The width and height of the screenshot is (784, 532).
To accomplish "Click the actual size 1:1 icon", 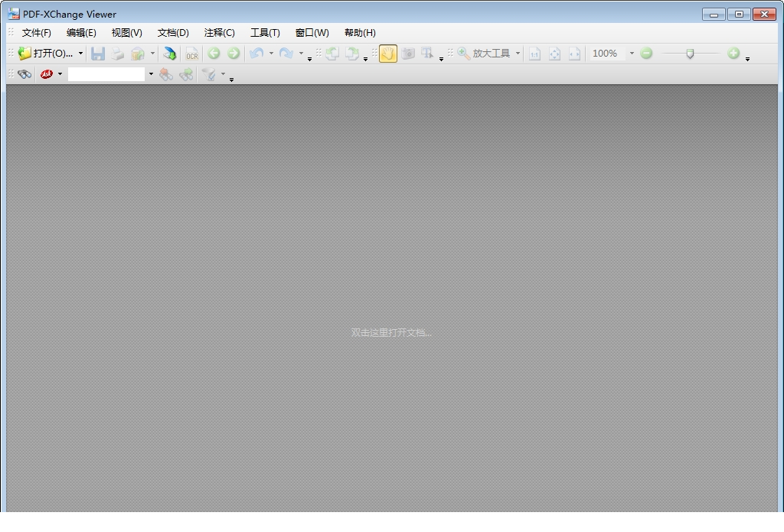I will [x=535, y=54].
